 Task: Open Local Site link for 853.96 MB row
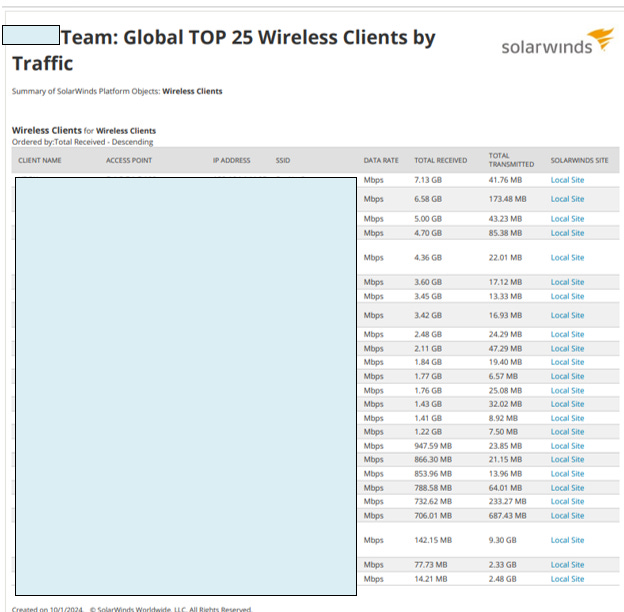coord(567,474)
